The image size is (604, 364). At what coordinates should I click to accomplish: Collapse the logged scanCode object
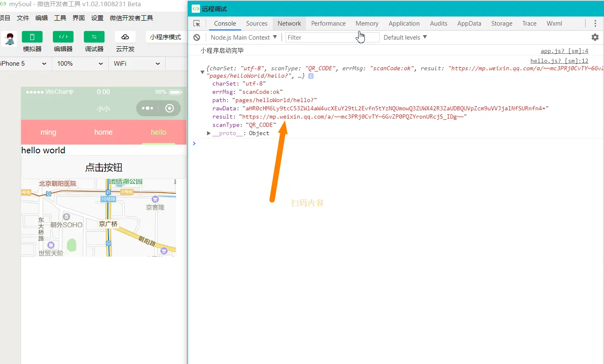pos(202,72)
